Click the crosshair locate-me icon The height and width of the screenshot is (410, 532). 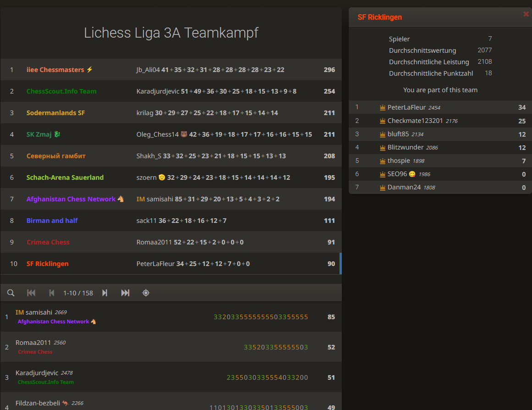[x=146, y=293]
